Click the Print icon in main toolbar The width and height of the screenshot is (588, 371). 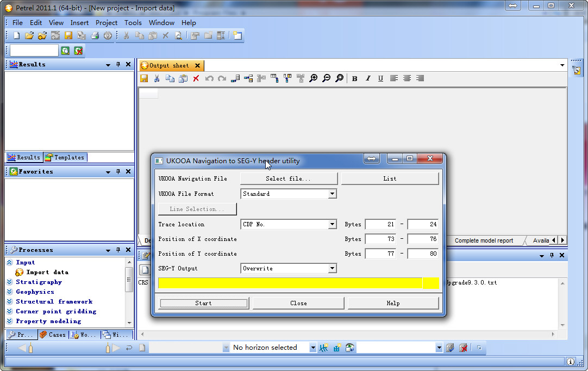[95, 36]
